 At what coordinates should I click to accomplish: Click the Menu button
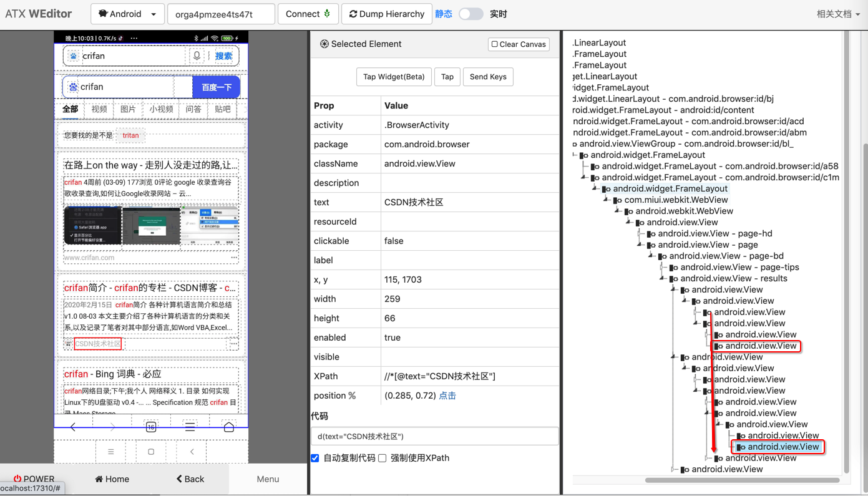click(268, 479)
